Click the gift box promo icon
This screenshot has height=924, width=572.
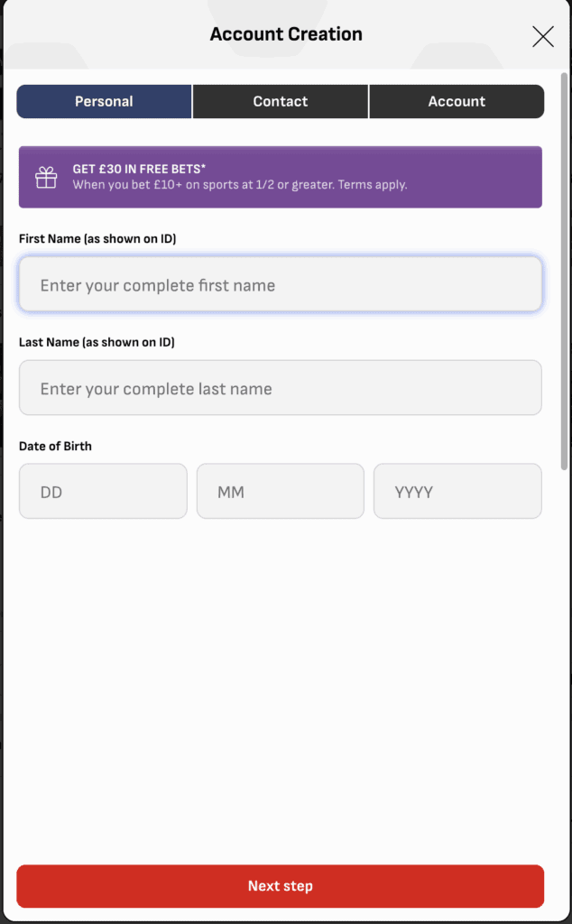click(46, 177)
